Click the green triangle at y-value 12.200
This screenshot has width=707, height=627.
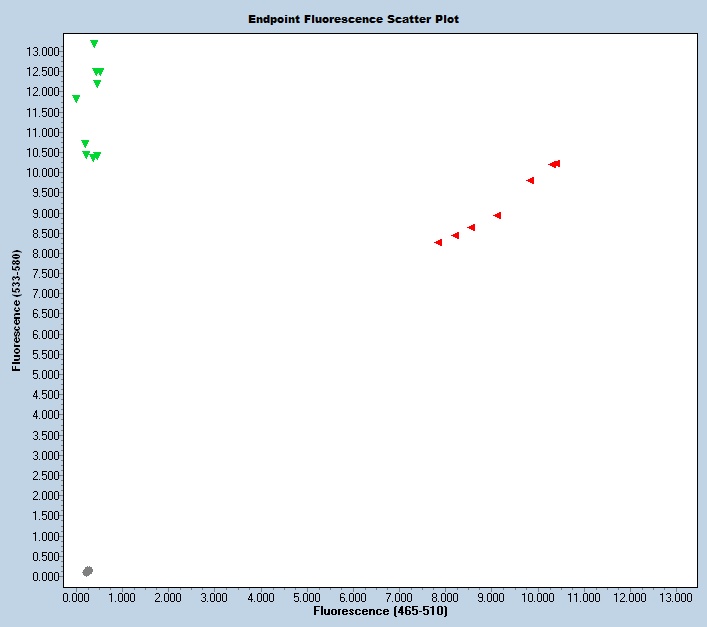click(x=97, y=84)
